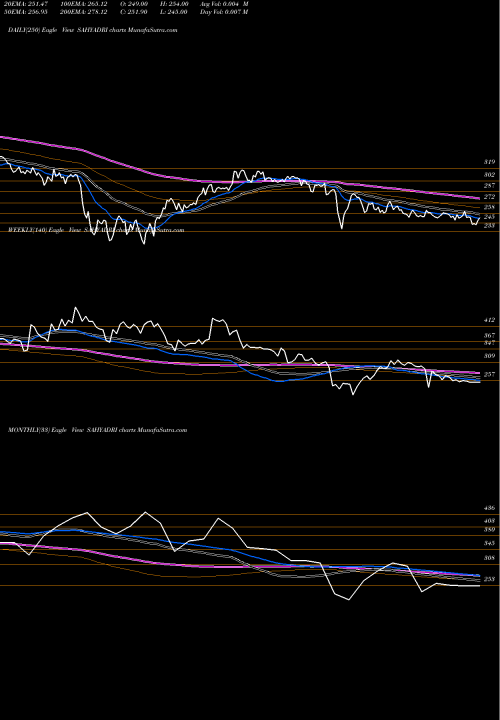Click the 302 price label on daily chart
Screen dimensions: 500x720
[x=489, y=174]
